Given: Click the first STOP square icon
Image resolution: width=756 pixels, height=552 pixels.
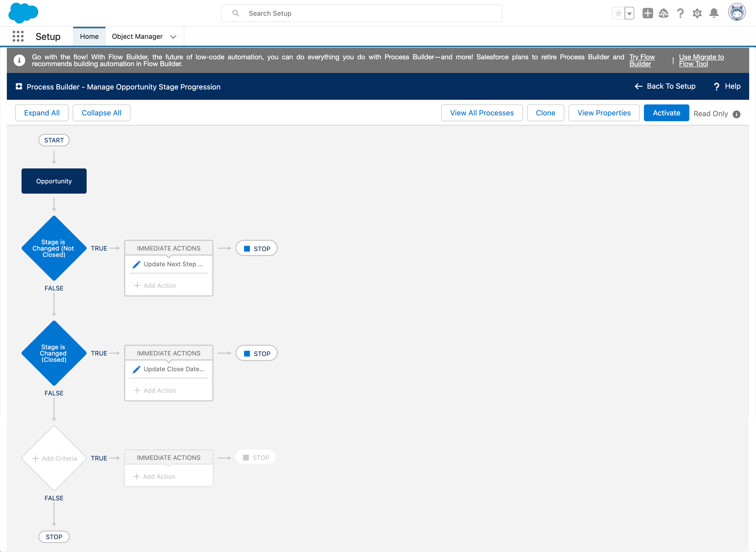Looking at the screenshot, I should (247, 249).
